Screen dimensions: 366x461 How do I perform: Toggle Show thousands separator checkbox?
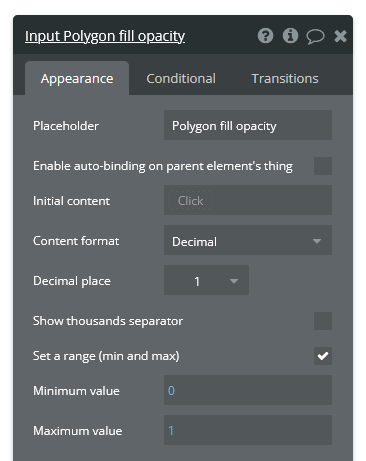click(x=323, y=321)
